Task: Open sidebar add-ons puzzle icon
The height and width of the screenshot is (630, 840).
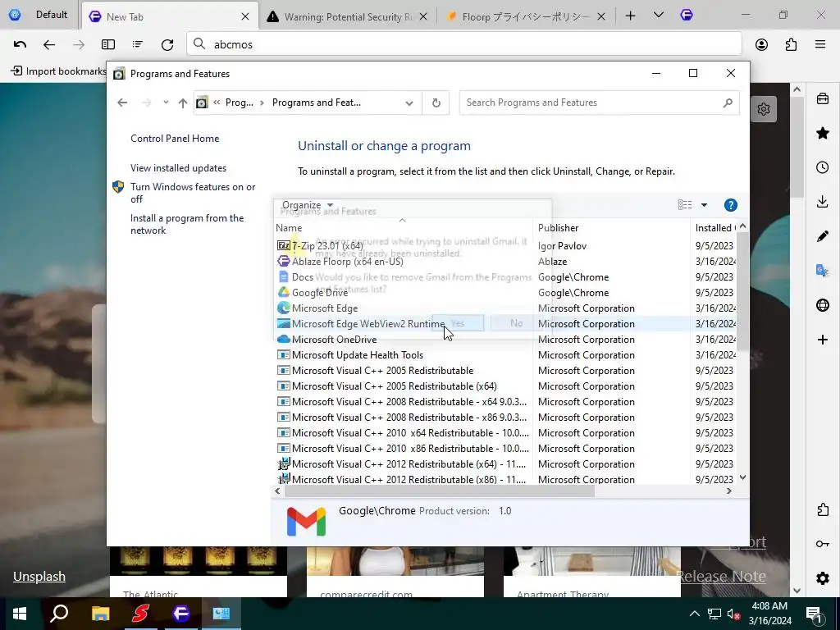Action: pyautogui.click(x=822, y=509)
